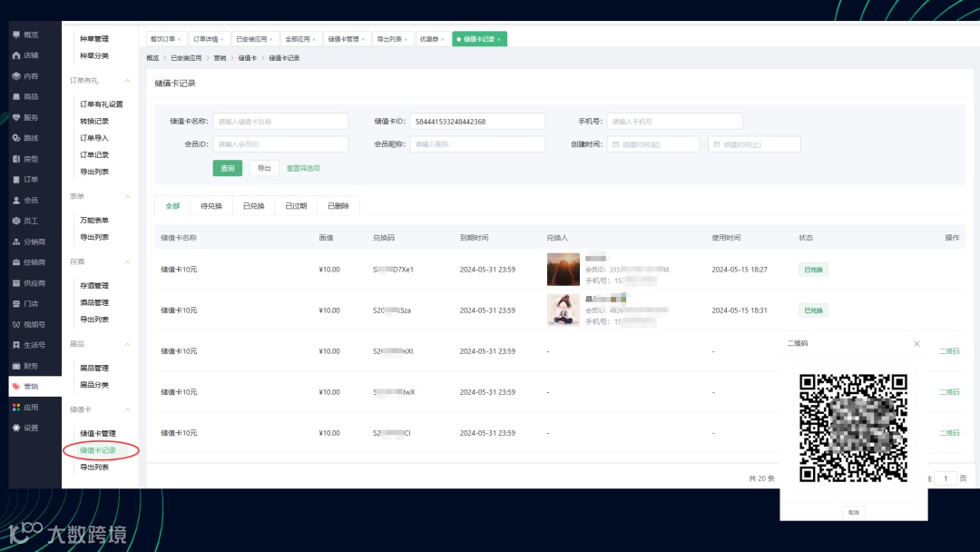
Task: Click 已安装应用 in the breadcrumb
Action: (x=186, y=58)
